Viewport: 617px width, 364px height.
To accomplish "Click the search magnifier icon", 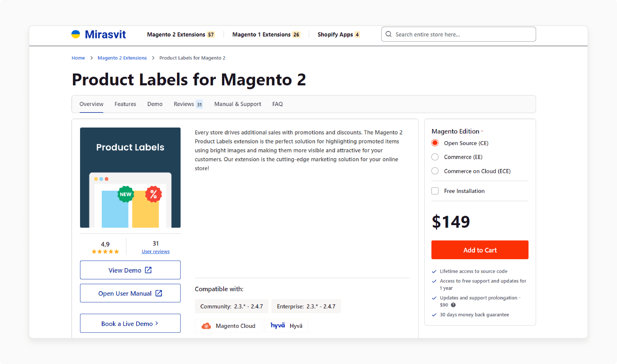I will coord(388,34).
